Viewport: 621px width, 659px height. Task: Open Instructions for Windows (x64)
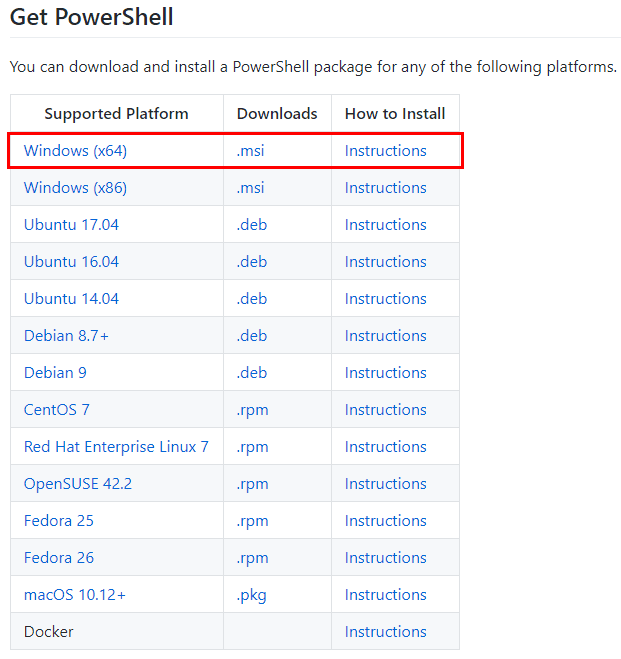click(385, 151)
